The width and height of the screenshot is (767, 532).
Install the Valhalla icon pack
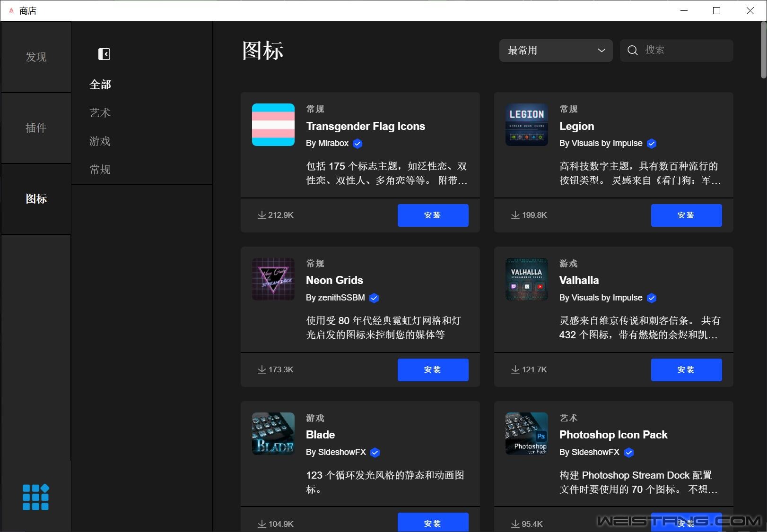[687, 370]
